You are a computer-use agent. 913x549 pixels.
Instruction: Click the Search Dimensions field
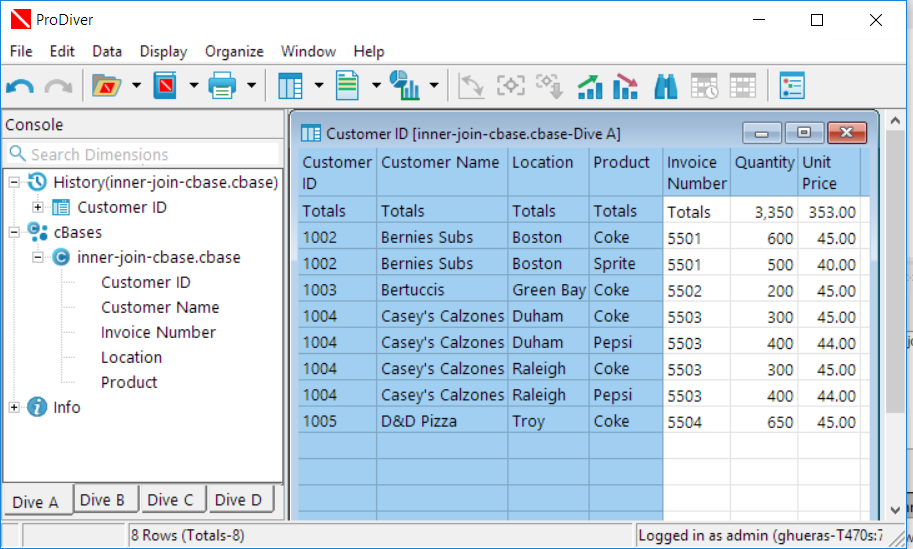143,154
